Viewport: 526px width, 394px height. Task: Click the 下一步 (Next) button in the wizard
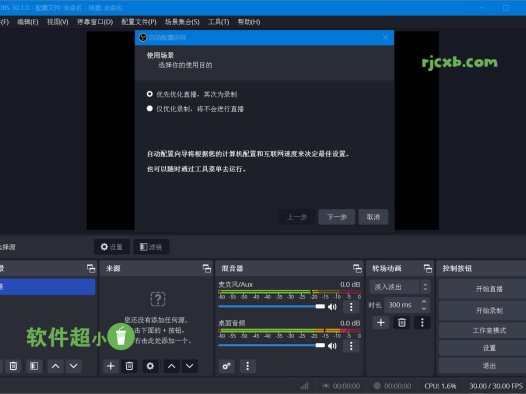click(336, 217)
